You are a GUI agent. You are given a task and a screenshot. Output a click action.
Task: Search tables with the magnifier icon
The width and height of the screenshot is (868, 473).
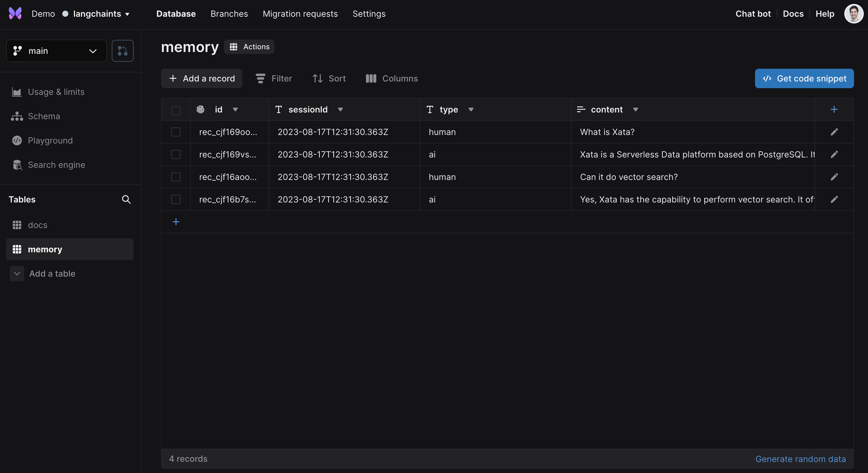point(126,199)
